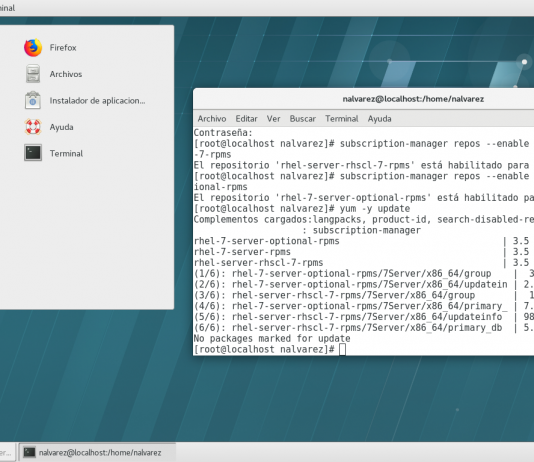Open the Editar menu
534x462 pixels.
click(246, 118)
